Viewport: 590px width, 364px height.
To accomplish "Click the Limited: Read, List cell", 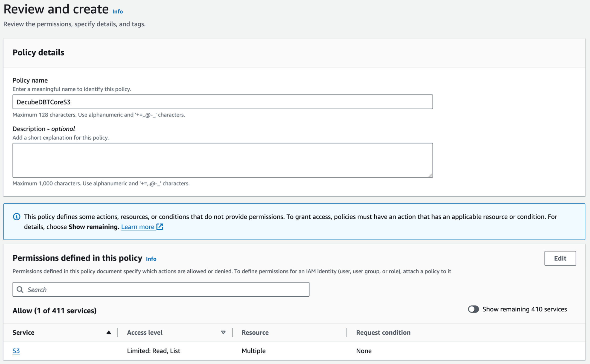I will tap(153, 351).
